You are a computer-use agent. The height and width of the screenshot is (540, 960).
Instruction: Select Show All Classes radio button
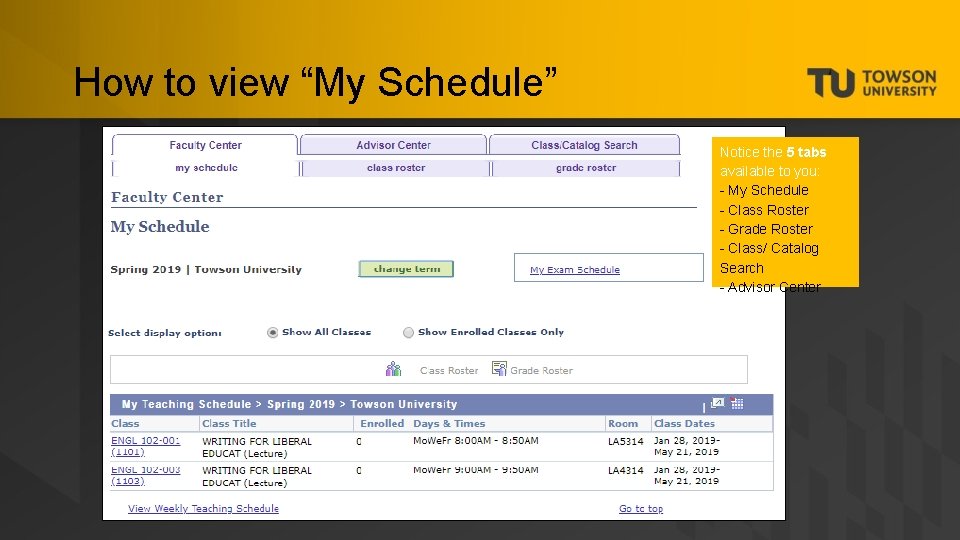coord(272,332)
